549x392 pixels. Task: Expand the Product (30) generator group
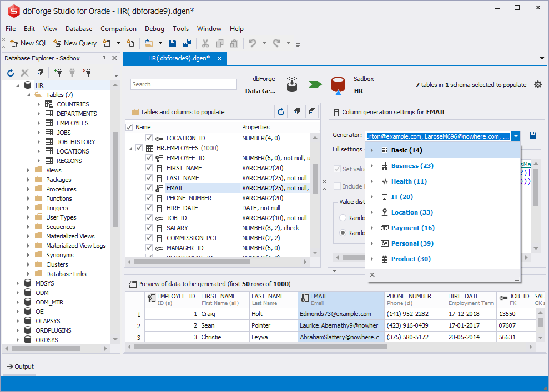(372, 259)
